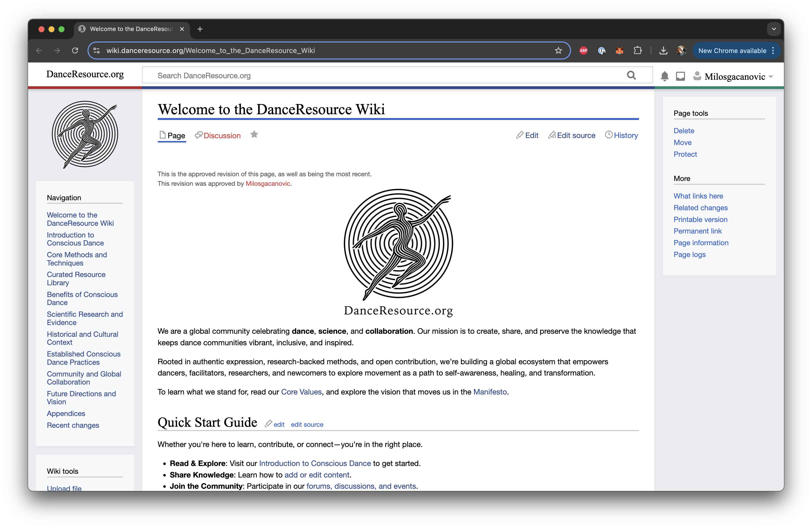The image size is (812, 528).
Task: Add page to watchlist star
Action: pyautogui.click(x=254, y=134)
